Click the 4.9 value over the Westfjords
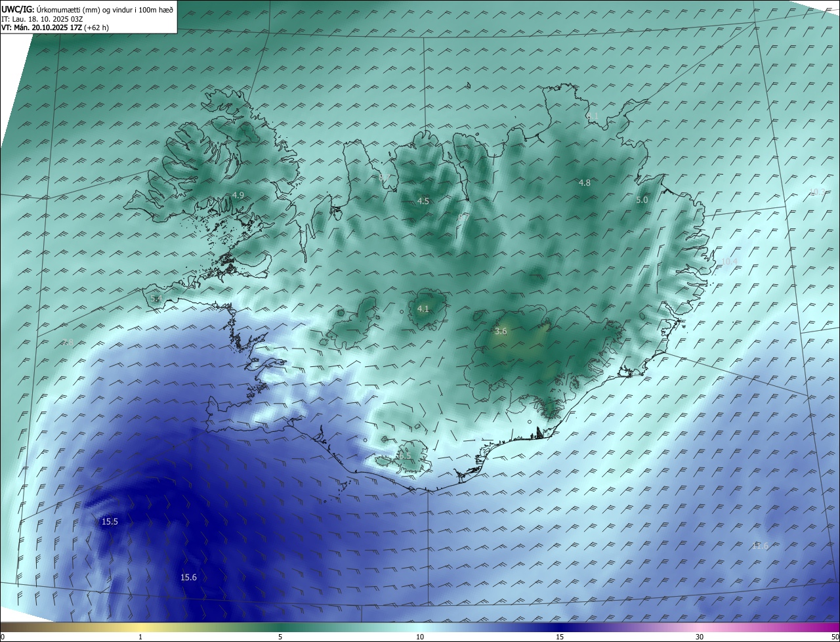This screenshot has height=642, width=840. (x=238, y=196)
